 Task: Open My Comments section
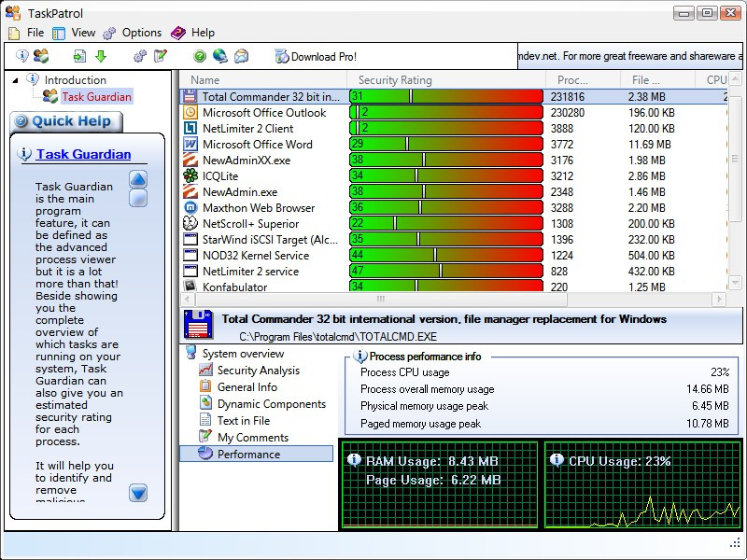[253, 437]
